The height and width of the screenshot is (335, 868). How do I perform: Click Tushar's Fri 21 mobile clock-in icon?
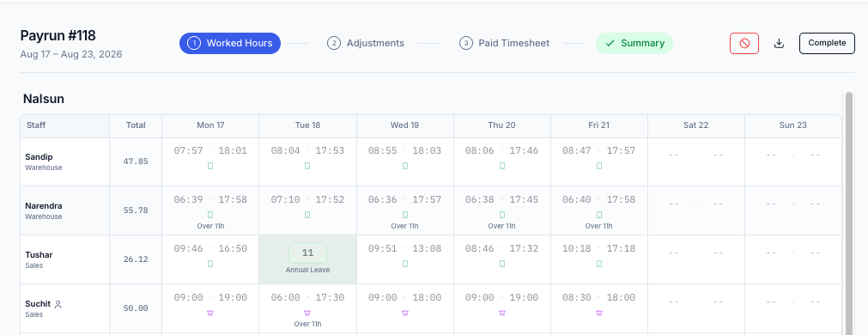[x=599, y=264]
